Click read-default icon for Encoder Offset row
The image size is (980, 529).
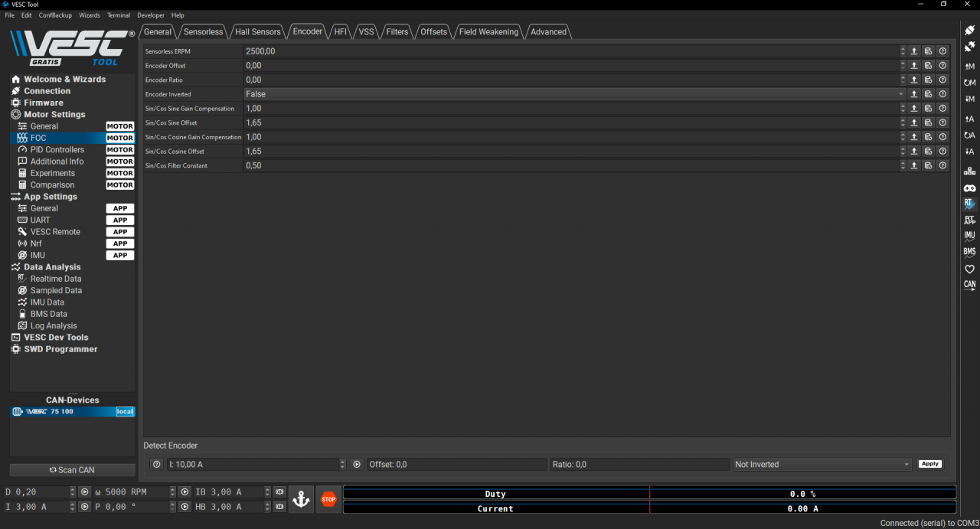(x=928, y=66)
